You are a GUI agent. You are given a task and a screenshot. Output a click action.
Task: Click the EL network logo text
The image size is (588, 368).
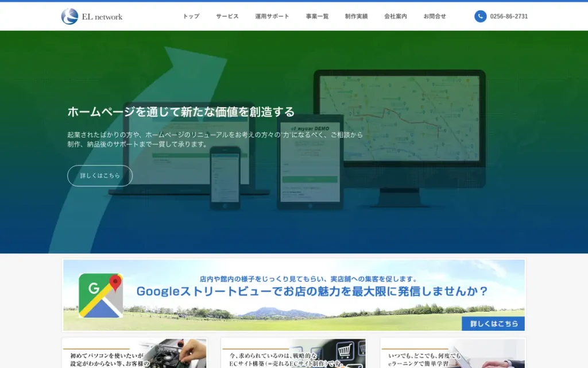tap(102, 17)
